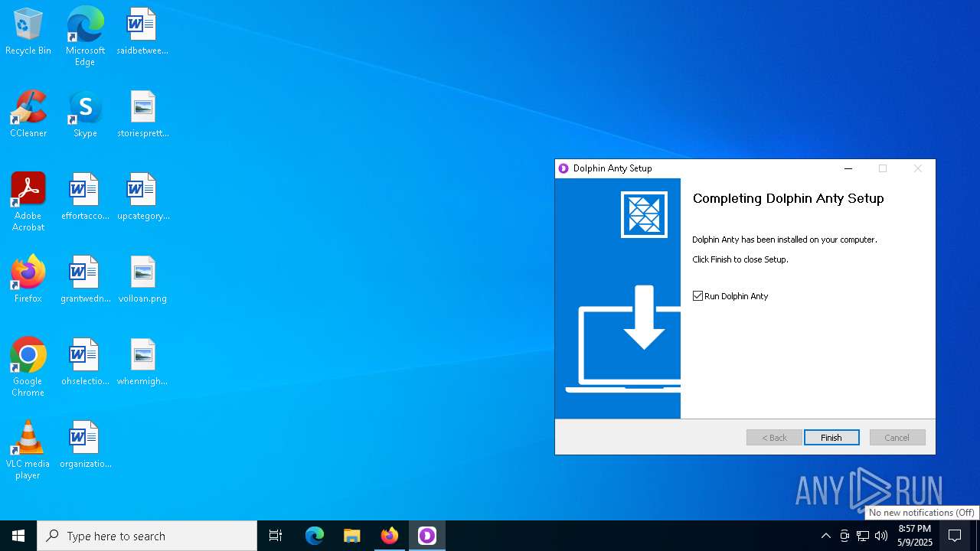
Task: Select the whenmigh... image file icon
Action: [x=142, y=363]
